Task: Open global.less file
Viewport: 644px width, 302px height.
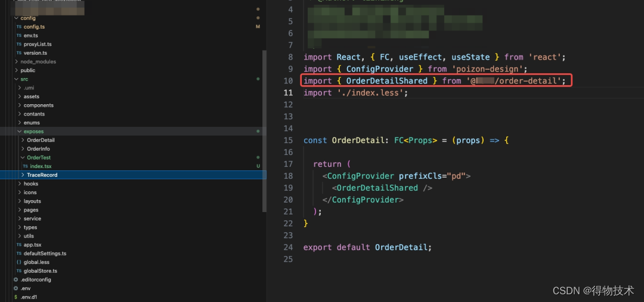Action: (36, 262)
